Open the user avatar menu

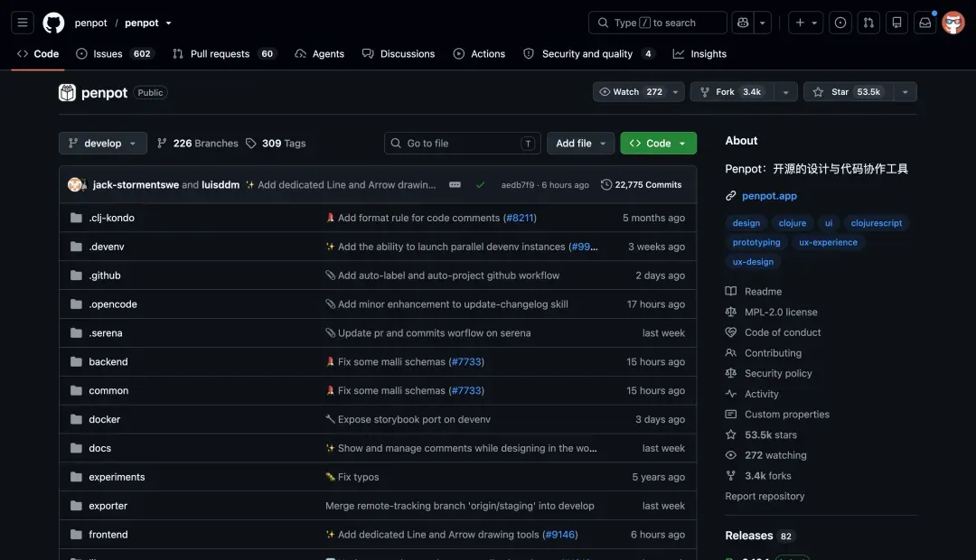[x=953, y=23]
